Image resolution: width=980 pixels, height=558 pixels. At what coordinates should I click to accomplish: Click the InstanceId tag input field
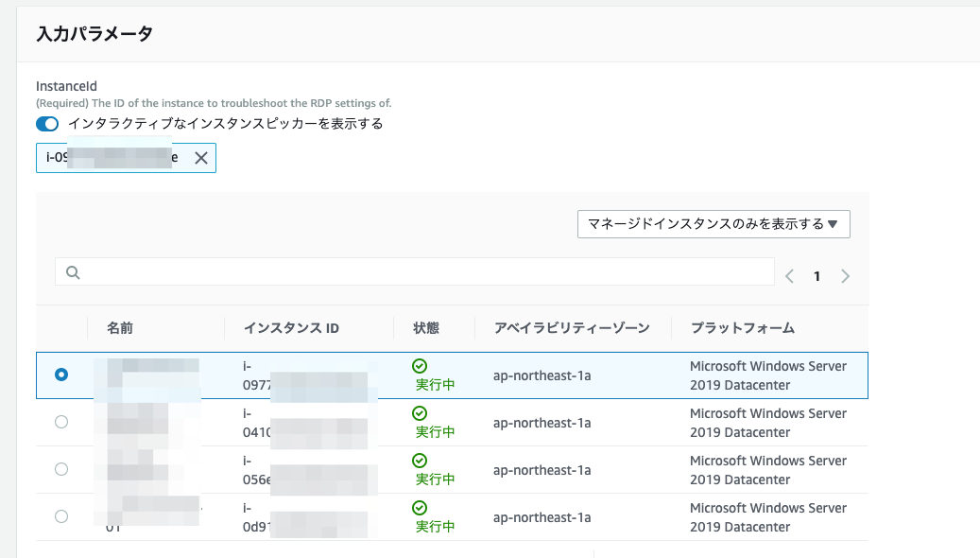tap(123, 158)
